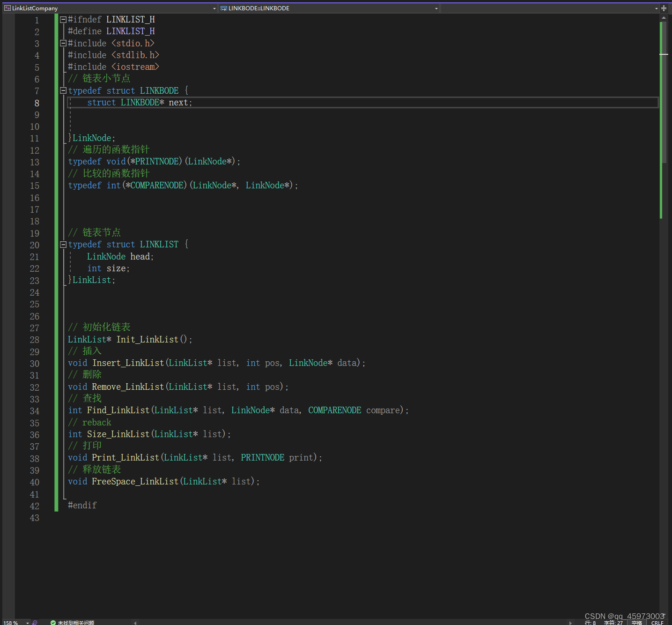Click the LINKBODE struct icon in navigation bar
This screenshot has width=672, height=625.
224,8
